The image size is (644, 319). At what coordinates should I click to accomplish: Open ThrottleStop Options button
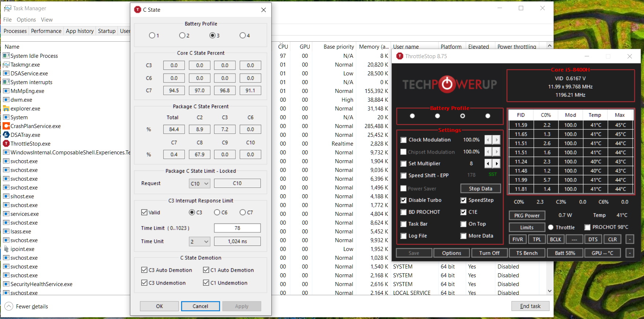451,253
